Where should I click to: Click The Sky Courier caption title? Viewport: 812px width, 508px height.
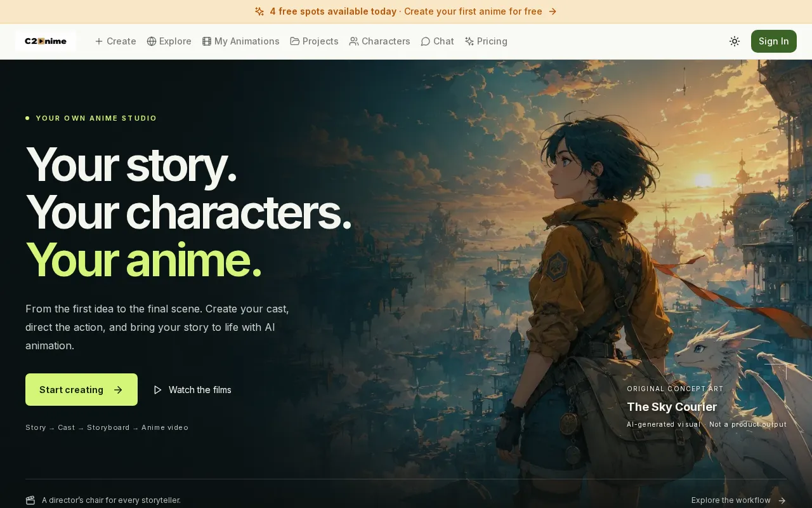pos(672,407)
